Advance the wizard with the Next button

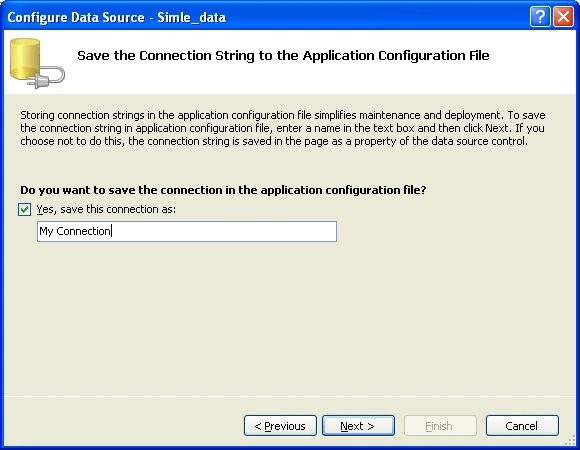coord(358,426)
